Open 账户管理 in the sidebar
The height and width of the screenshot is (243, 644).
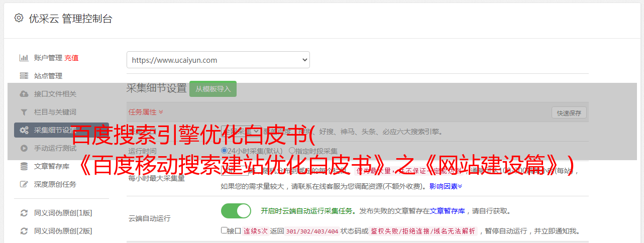[x=48, y=58]
